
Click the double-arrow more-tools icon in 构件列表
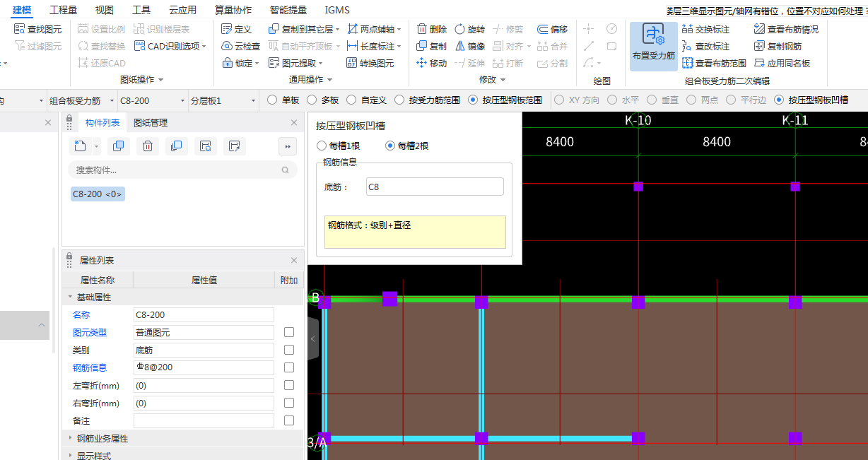(x=287, y=146)
